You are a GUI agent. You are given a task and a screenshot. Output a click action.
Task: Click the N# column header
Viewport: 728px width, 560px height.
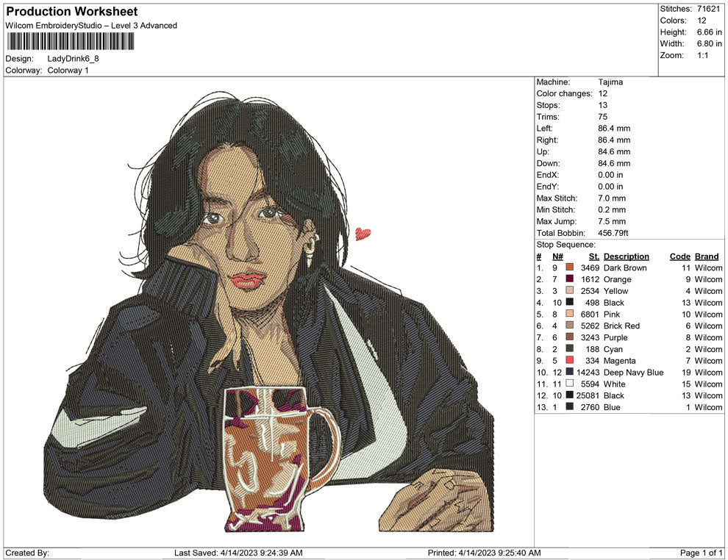pos(557,256)
